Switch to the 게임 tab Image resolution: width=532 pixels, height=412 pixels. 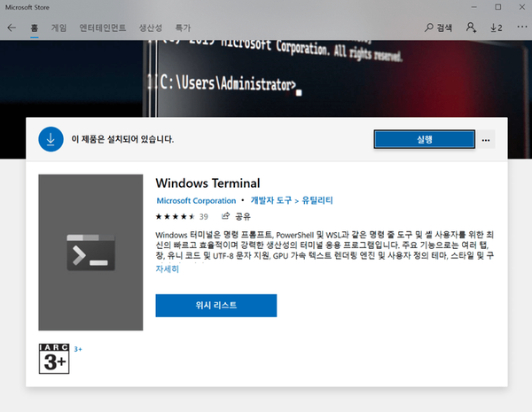(59, 27)
